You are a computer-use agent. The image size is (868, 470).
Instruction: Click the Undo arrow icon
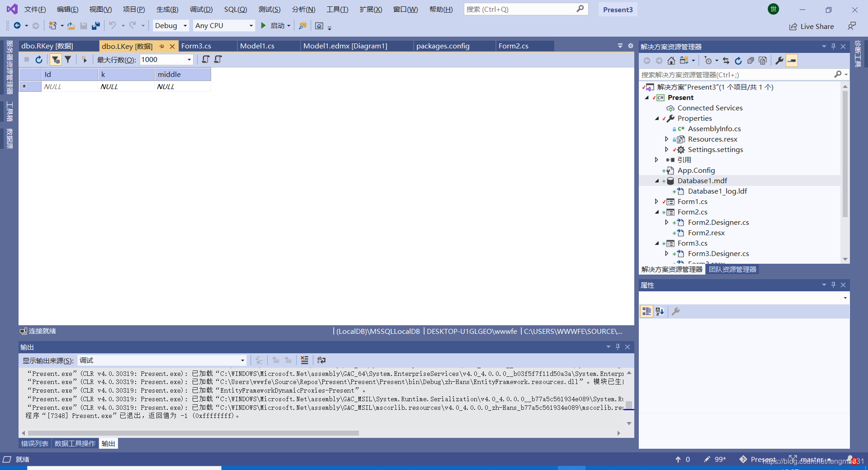113,26
